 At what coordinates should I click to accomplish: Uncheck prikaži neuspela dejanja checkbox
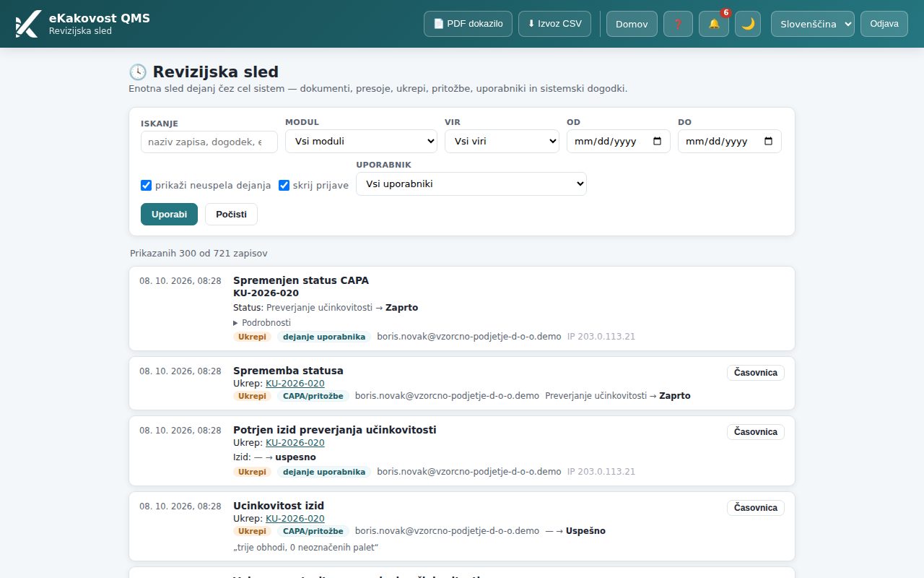click(146, 185)
